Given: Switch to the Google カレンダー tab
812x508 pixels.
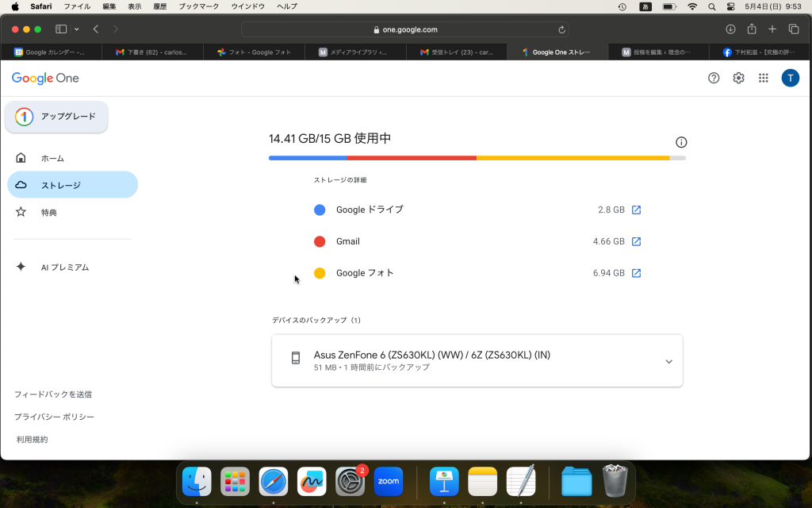Looking at the screenshot, I should point(52,52).
